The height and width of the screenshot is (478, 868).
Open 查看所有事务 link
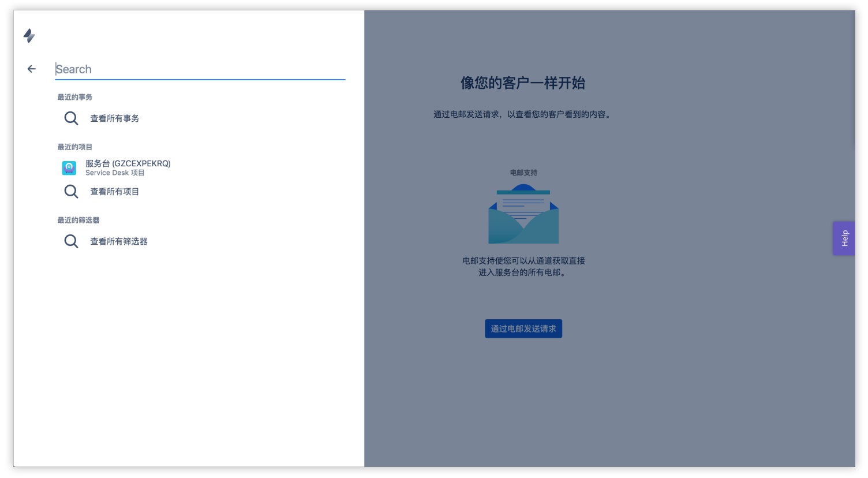point(114,118)
